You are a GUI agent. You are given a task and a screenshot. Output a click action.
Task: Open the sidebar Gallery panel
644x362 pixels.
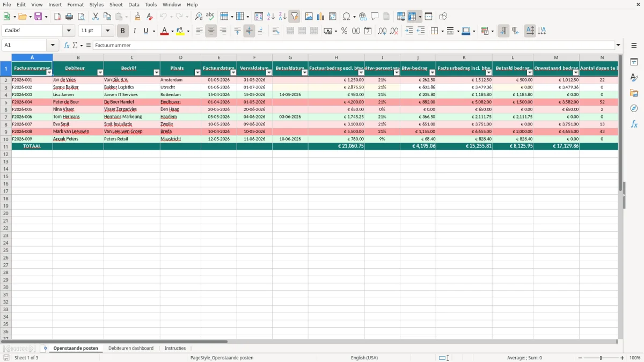[x=634, y=93]
